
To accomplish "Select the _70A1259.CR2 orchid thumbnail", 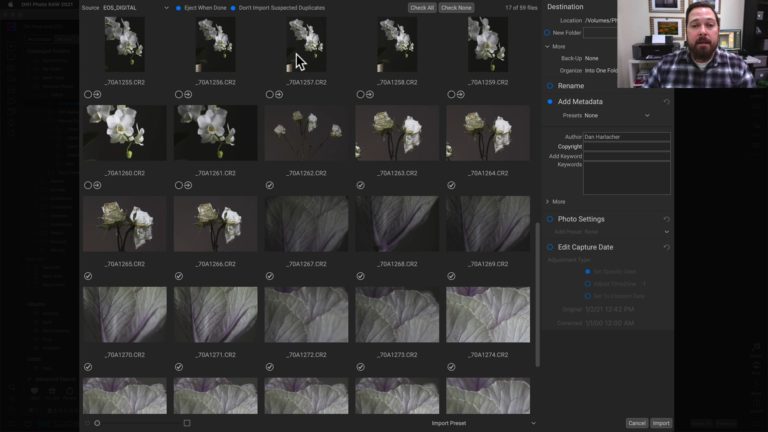I will pos(488,44).
